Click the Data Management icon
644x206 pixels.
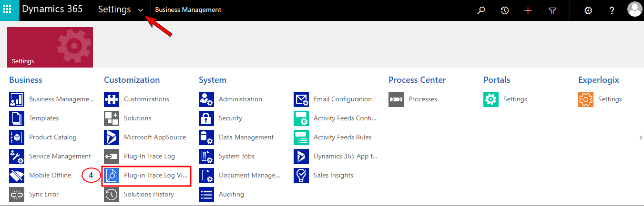(206, 137)
